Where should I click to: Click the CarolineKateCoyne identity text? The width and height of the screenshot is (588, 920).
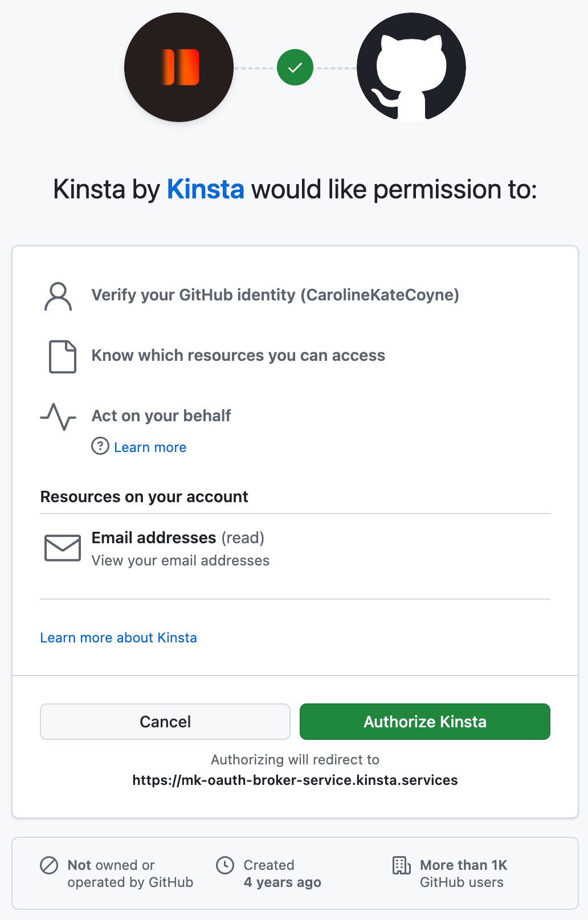381,295
